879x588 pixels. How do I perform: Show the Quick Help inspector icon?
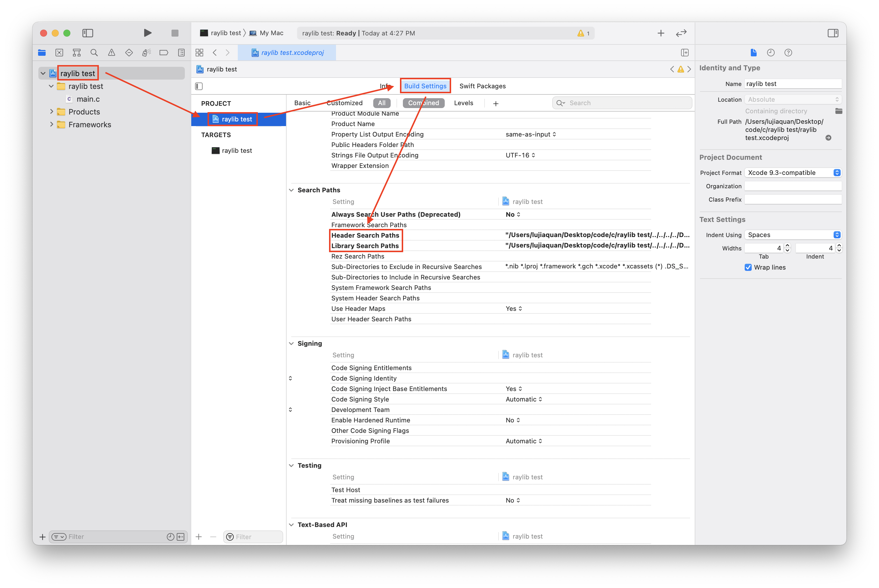point(788,53)
